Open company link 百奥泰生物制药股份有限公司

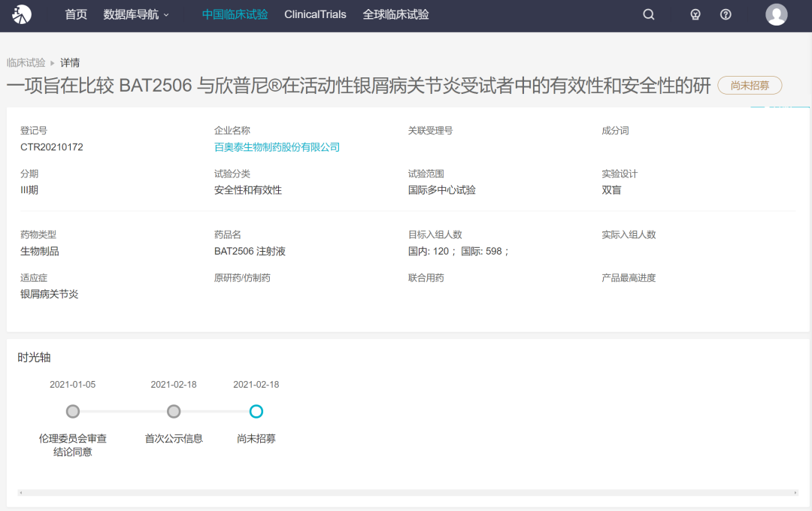[x=277, y=147]
